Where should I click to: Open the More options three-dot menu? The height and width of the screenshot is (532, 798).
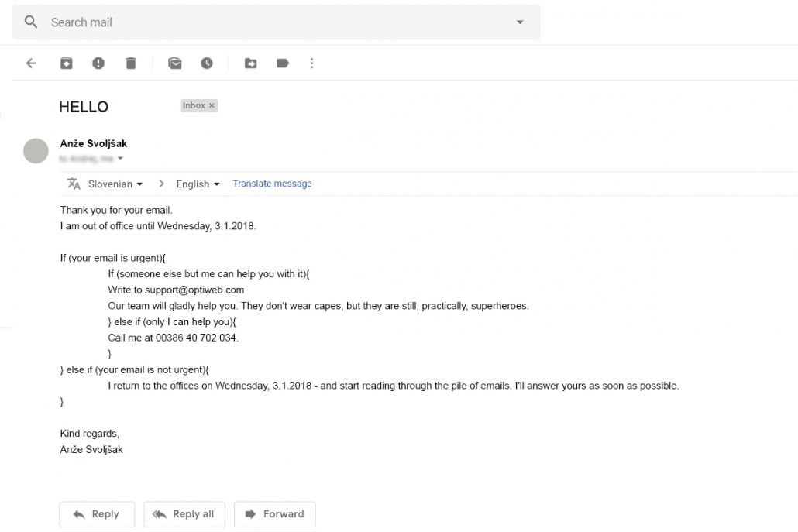[311, 63]
